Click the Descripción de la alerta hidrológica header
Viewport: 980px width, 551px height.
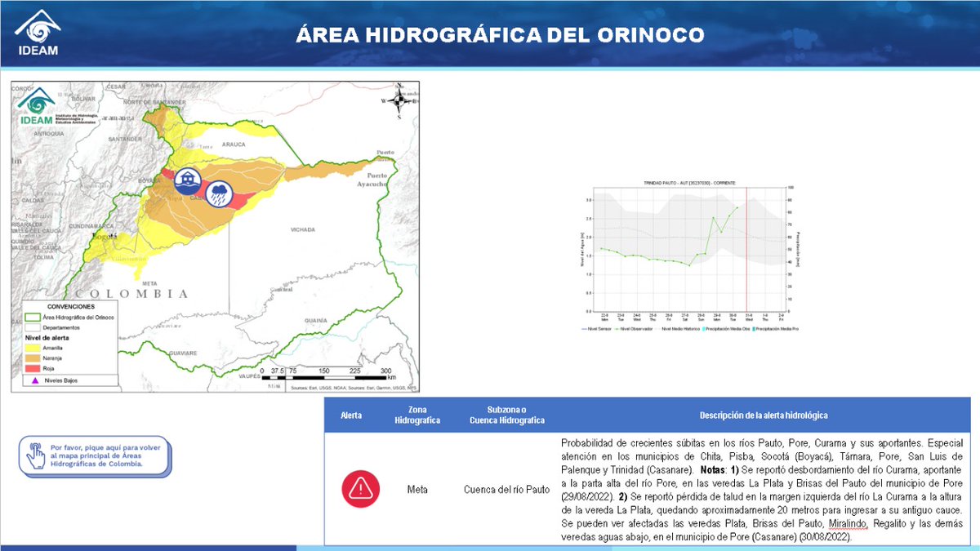(x=764, y=415)
